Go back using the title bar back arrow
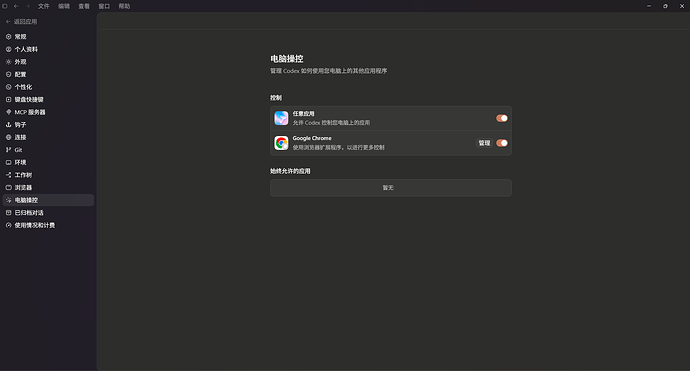This screenshot has height=371, width=690. point(16,6)
